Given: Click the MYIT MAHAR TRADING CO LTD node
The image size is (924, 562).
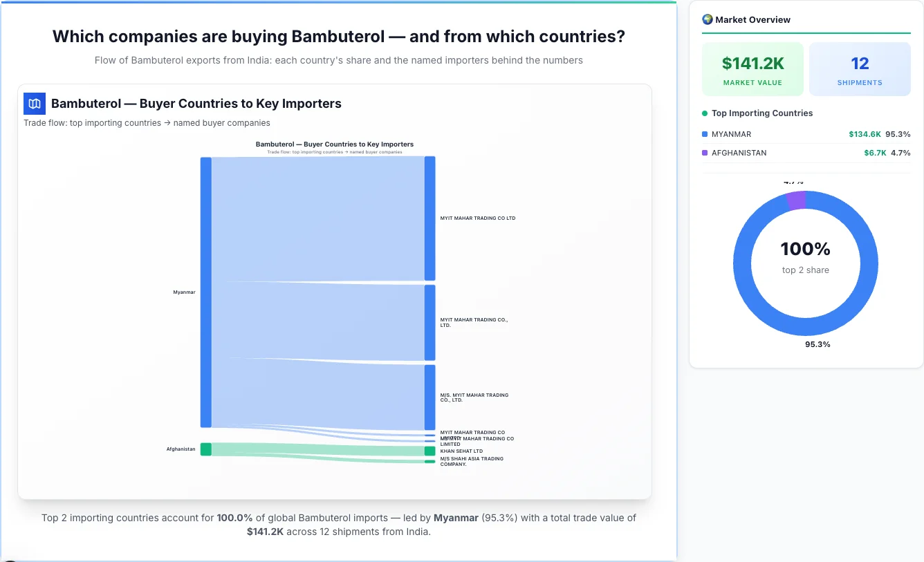Looking at the screenshot, I should click(x=430, y=218).
